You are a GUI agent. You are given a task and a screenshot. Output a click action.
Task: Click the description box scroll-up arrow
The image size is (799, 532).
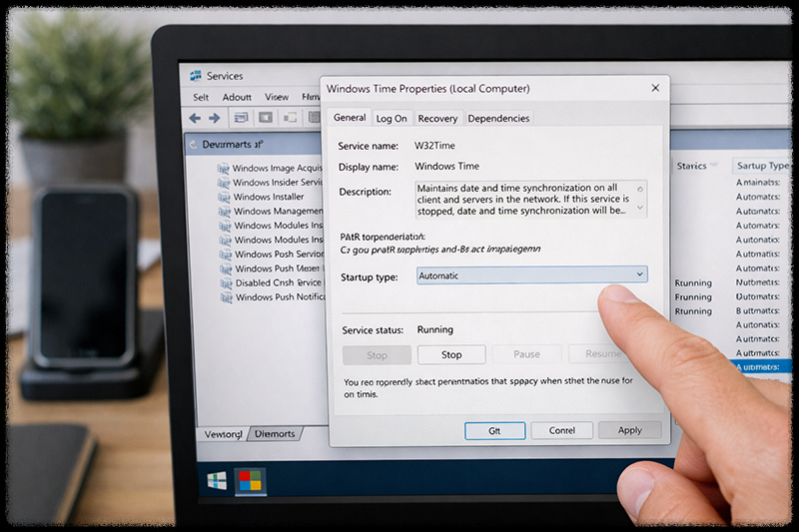tap(640, 189)
